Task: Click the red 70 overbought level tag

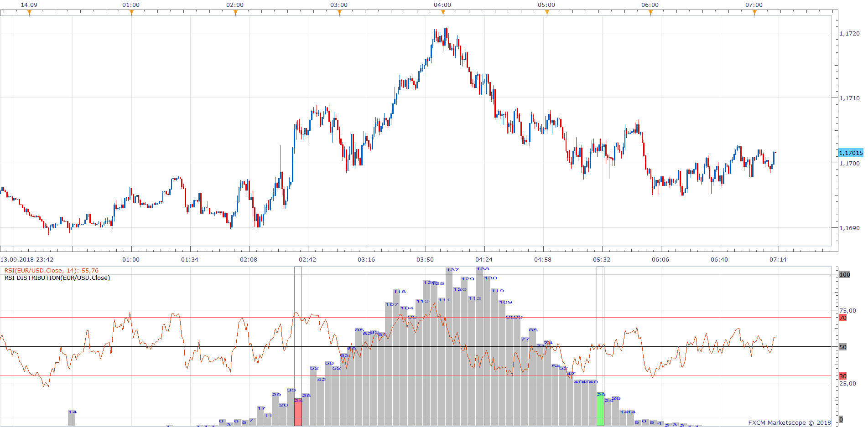Action: tap(843, 318)
